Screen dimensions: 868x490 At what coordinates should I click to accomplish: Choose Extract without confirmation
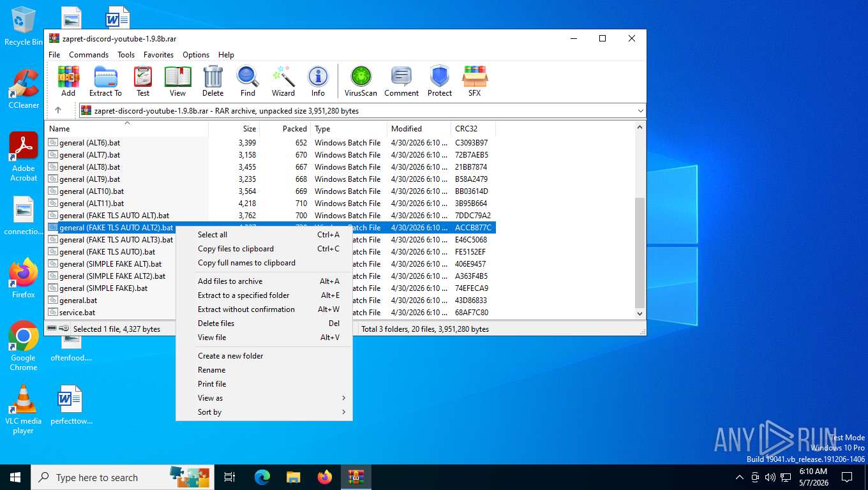264,309
